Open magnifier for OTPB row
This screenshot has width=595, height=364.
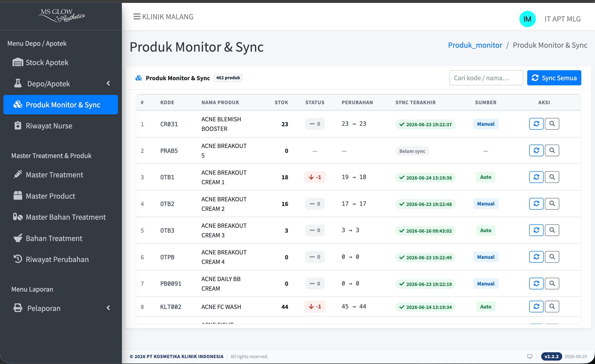(552, 257)
